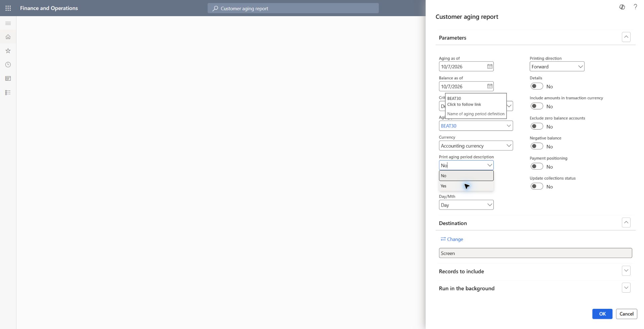Show Recent items clock icon

click(x=8, y=65)
